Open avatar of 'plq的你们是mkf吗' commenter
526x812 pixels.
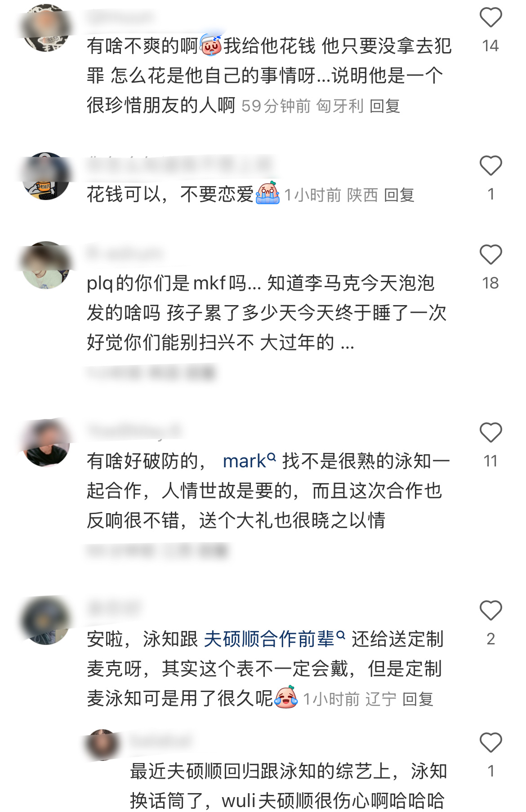coord(46,265)
